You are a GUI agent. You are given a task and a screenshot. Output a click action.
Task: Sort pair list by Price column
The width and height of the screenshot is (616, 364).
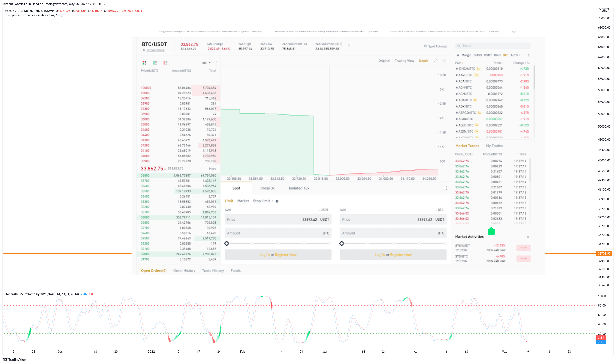pyautogui.click(x=498, y=63)
